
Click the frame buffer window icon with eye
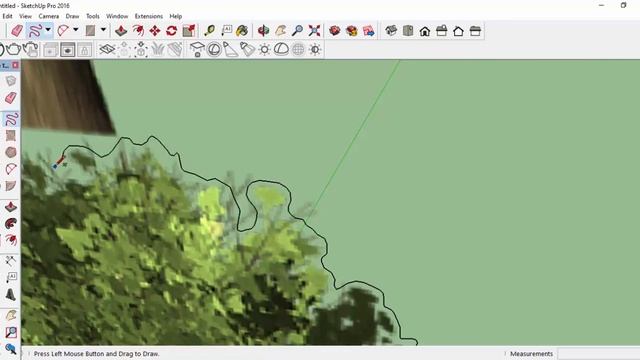point(68,50)
